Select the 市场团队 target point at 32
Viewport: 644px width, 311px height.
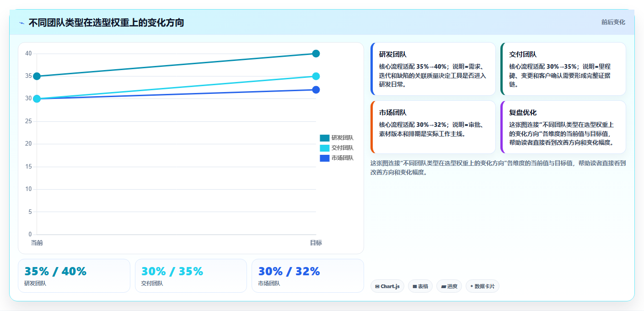point(316,90)
